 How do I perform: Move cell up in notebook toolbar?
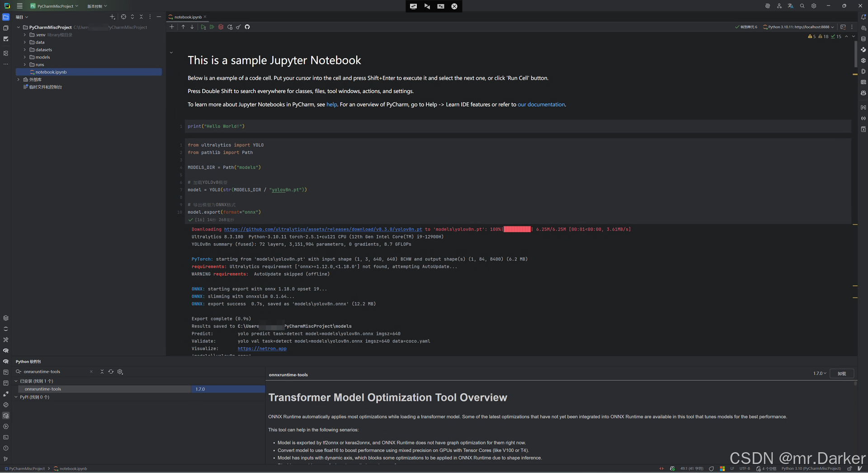tap(183, 27)
